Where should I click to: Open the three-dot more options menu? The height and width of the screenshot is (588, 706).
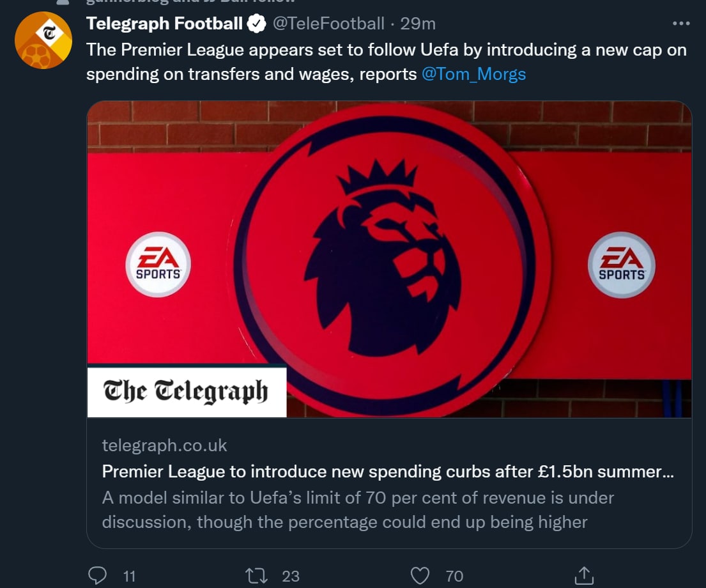point(682,24)
